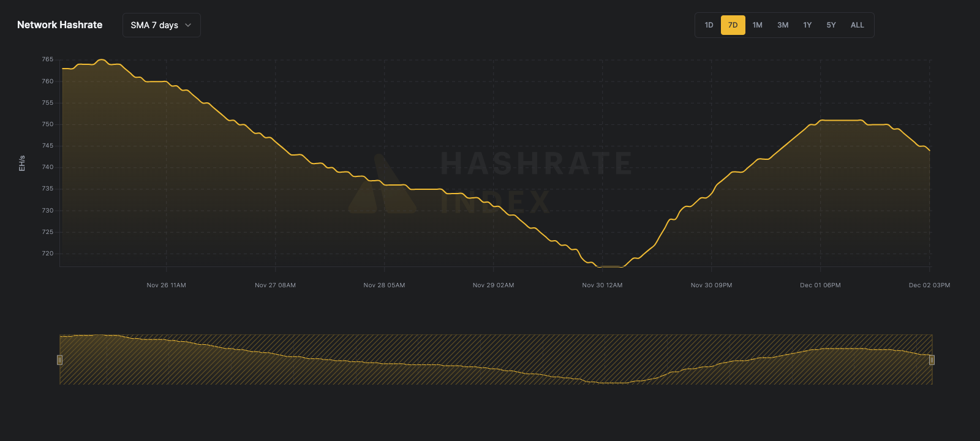Click the 750 y-axis value
The width and height of the screenshot is (980, 441).
[48, 124]
